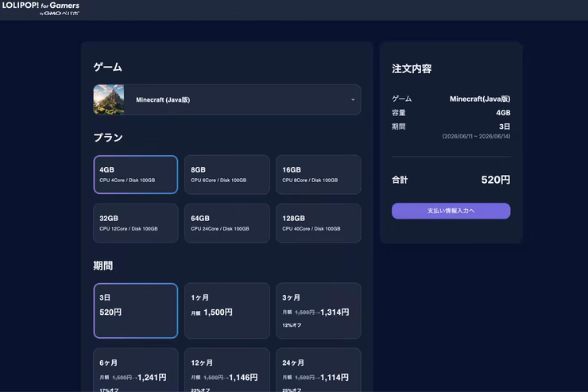Select the 1ヶ月 period option
588x392 pixels.
click(x=227, y=311)
